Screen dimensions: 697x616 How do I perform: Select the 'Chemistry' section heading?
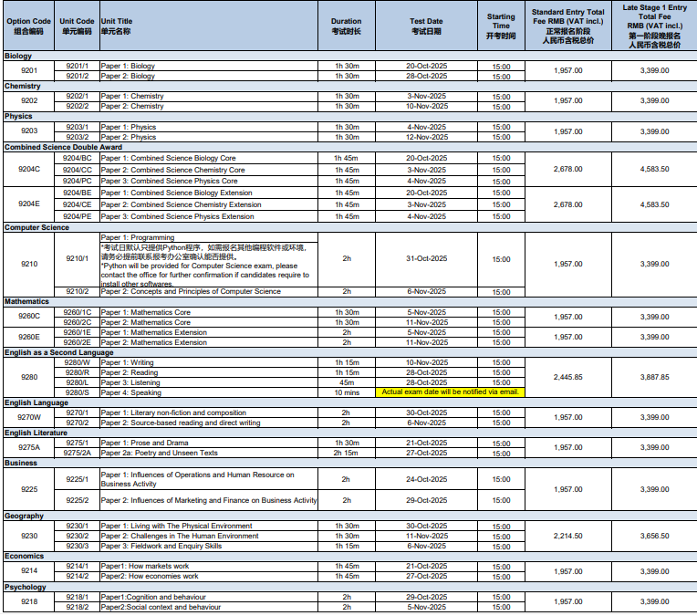pyautogui.click(x=22, y=86)
